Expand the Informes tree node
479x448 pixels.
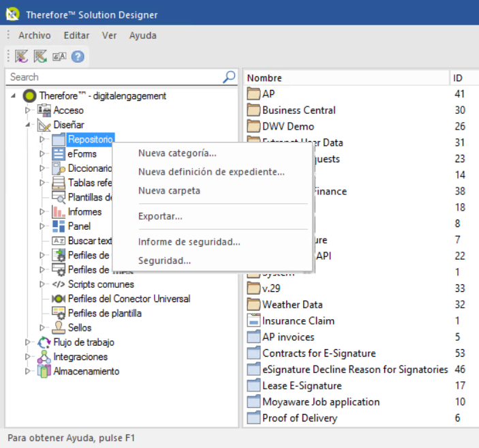tap(42, 211)
